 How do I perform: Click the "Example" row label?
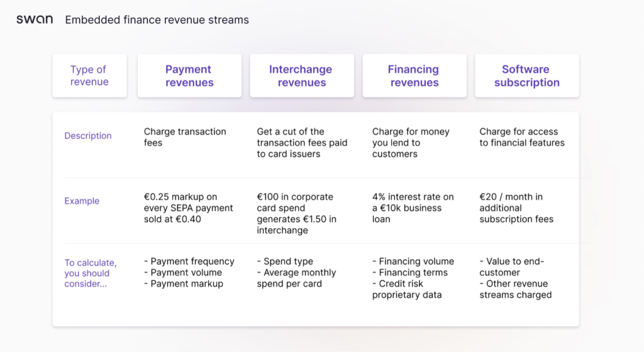(x=82, y=201)
